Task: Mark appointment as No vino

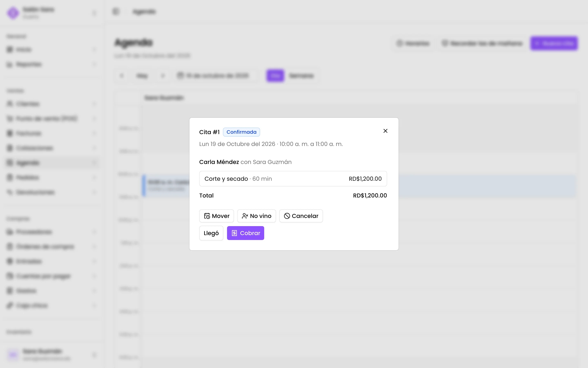Action: point(257,216)
